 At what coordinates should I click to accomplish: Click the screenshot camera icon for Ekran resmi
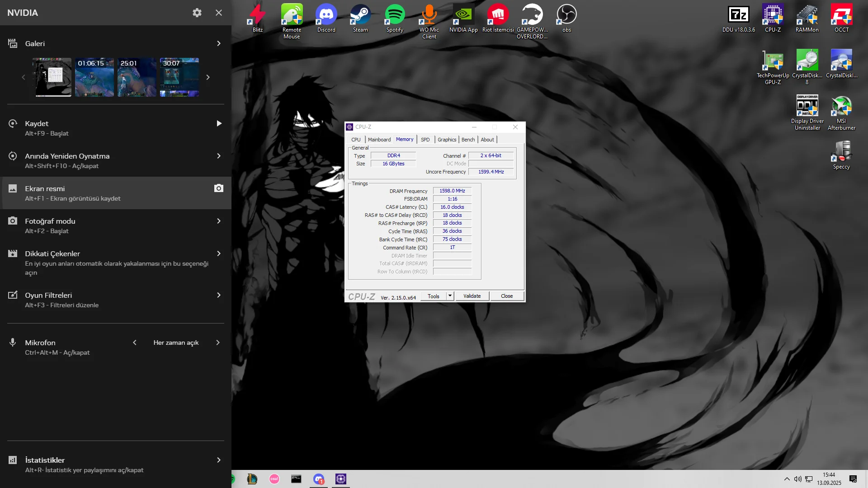(x=219, y=188)
